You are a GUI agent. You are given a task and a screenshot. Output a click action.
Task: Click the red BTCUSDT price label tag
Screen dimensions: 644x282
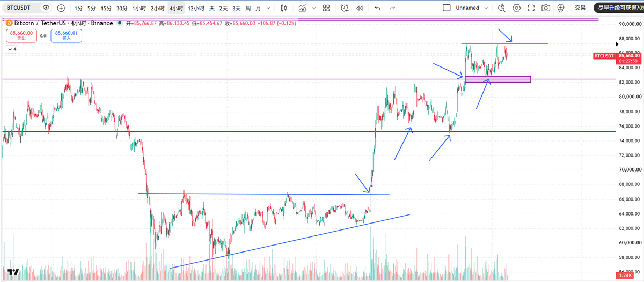coord(604,56)
